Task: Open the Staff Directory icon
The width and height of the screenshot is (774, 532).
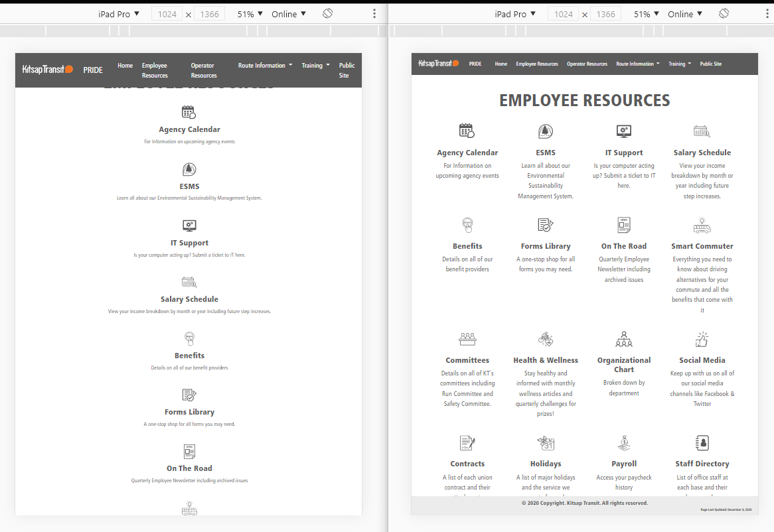Action: [702, 442]
